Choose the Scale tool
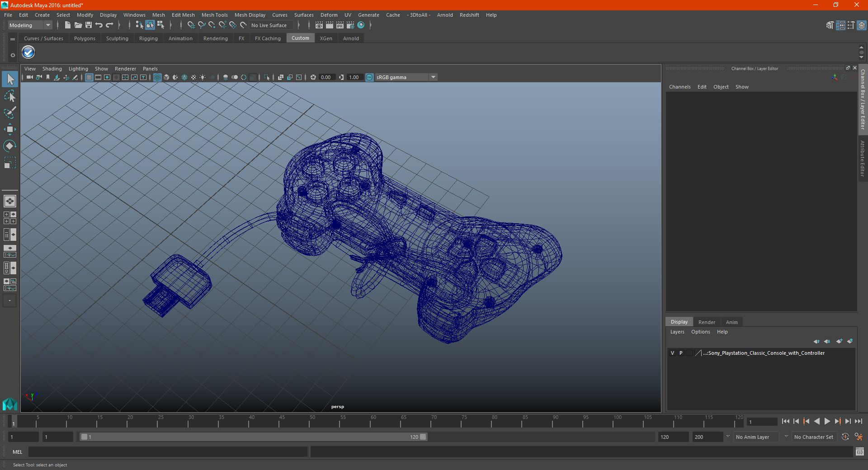 coord(10,162)
